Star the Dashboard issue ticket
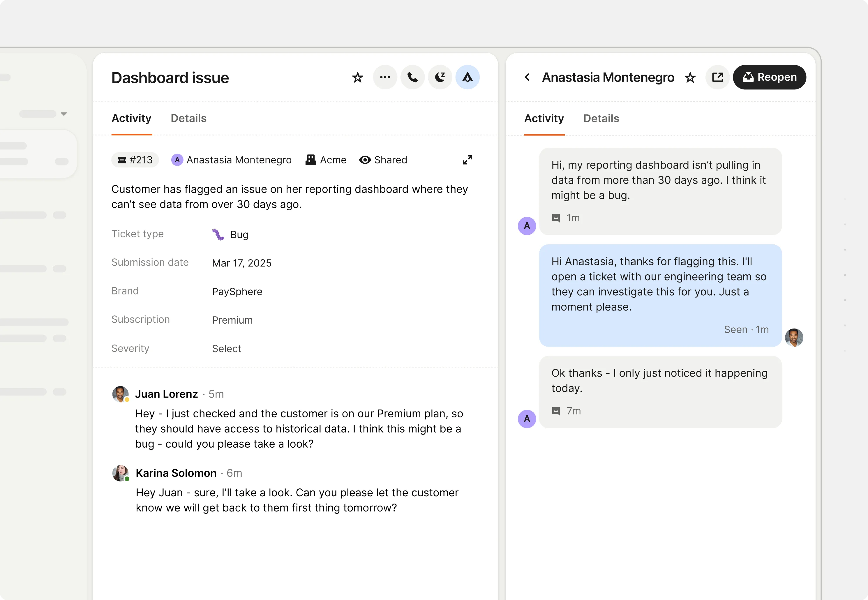The width and height of the screenshot is (868, 600). pyautogui.click(x=357, y=77)
